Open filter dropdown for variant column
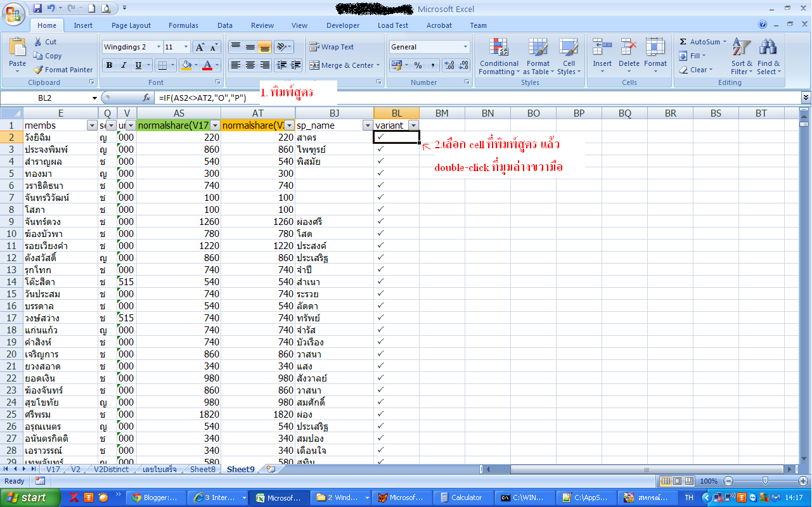812x507 pixels. (413, 125)
